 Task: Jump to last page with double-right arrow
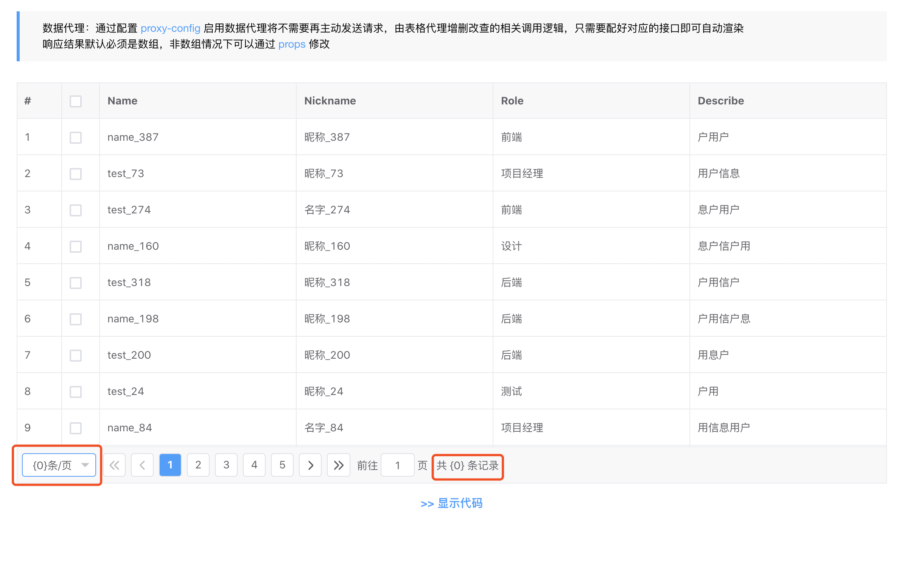click(338, 465)
